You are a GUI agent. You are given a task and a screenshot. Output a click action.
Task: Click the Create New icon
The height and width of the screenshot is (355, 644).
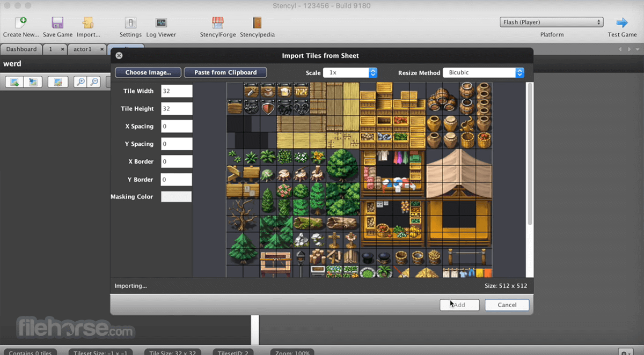tap(20, 23)
